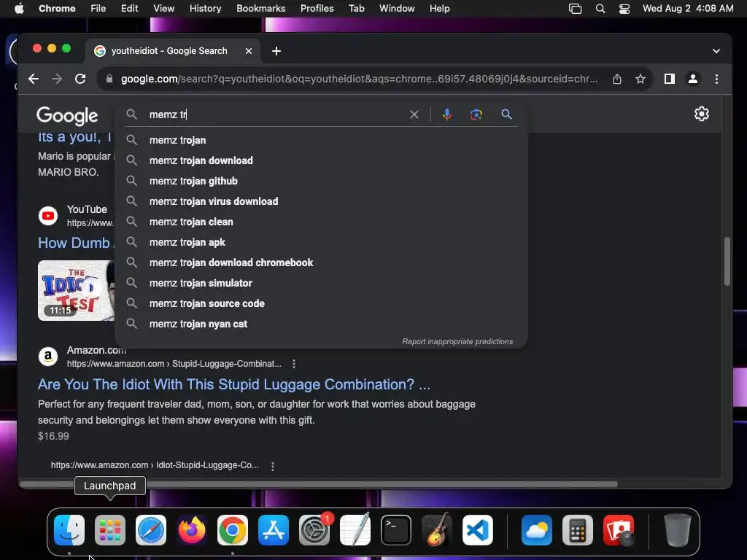Pick 'memz trojan simulator' suggestion
The height and width of the screenshot is (560, 747).
322,284
